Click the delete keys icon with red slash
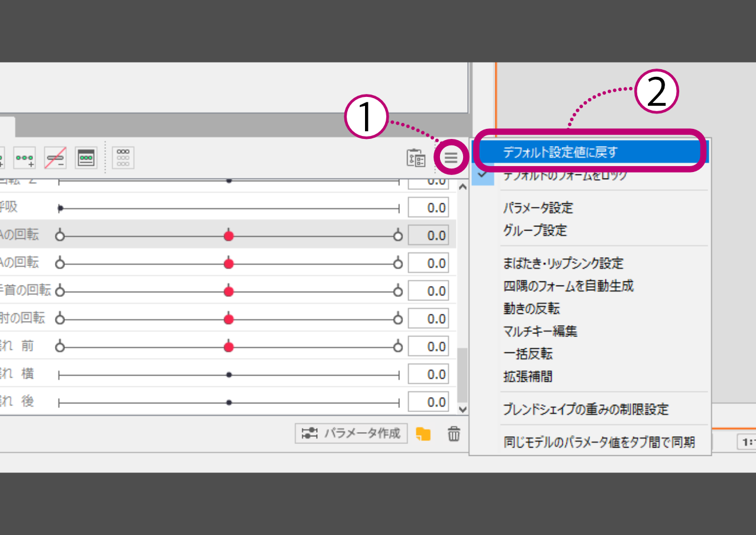Screen dimensions: 756x535 click(56, 158)
